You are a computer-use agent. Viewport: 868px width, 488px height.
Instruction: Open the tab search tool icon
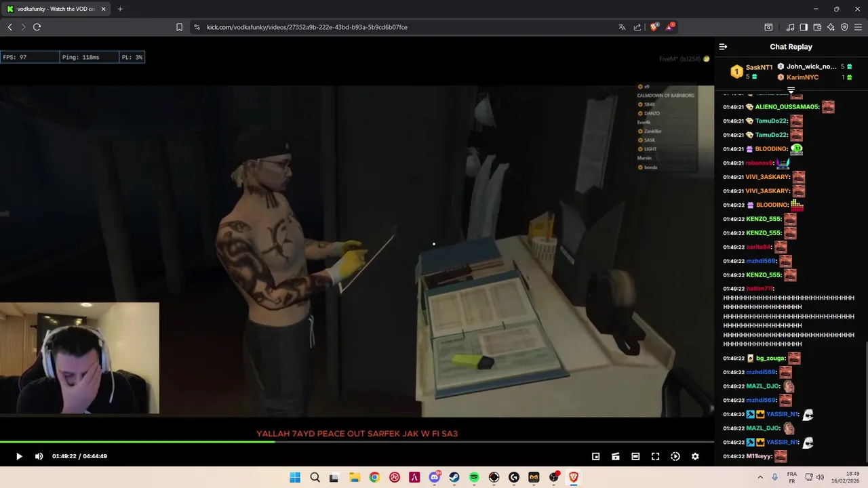[x=768, y=27]
